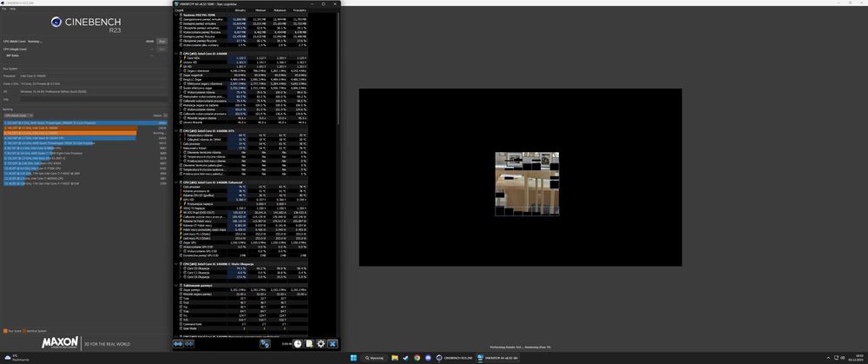Click the Minimum column header in HWiNFO
Viewport: 868px width, 364px height.
(260, 10)
